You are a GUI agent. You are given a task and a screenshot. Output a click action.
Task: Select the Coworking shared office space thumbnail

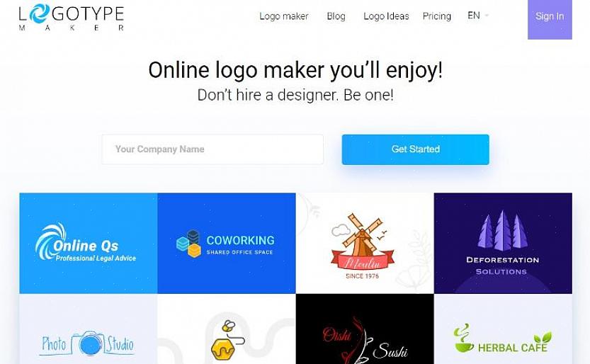[227, 244]
